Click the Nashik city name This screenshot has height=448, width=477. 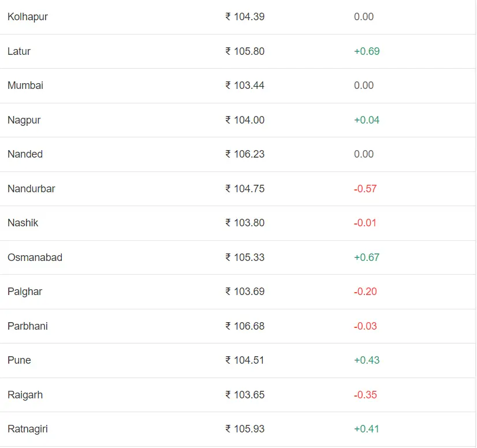pyautogui.click(x=23, y=223)
